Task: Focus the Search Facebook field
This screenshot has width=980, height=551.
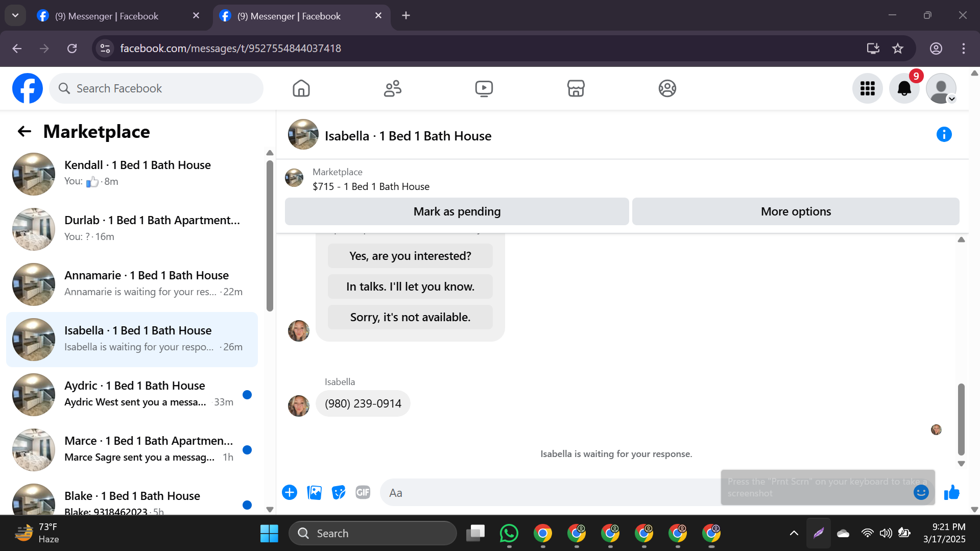Action: click(156, 88)
